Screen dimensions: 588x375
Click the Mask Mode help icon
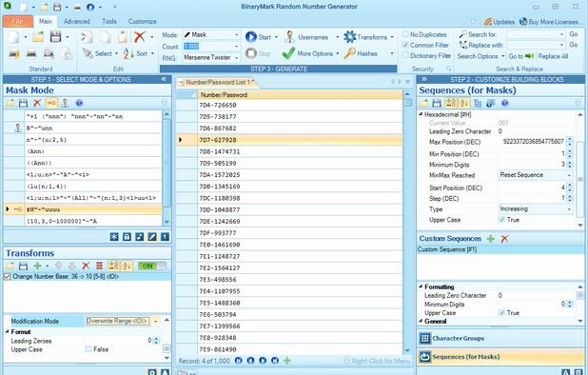pyautogui.click(x=79, y=103)
